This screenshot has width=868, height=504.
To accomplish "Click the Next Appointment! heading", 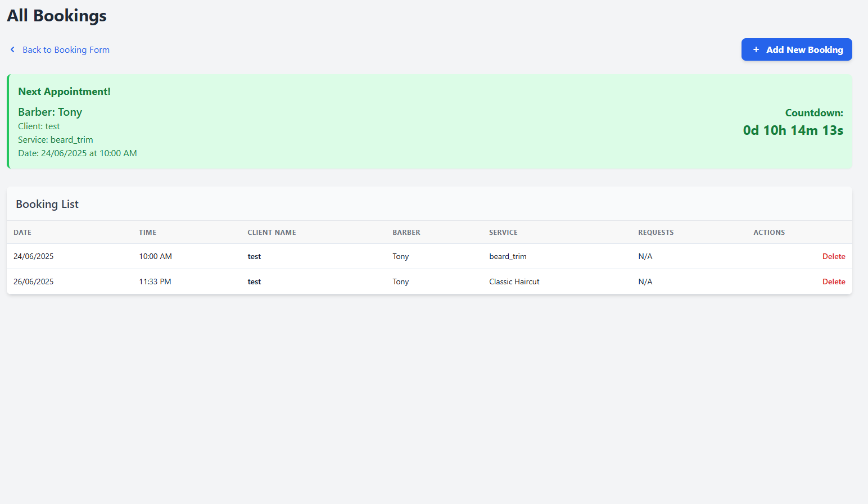I will point(64,92).
